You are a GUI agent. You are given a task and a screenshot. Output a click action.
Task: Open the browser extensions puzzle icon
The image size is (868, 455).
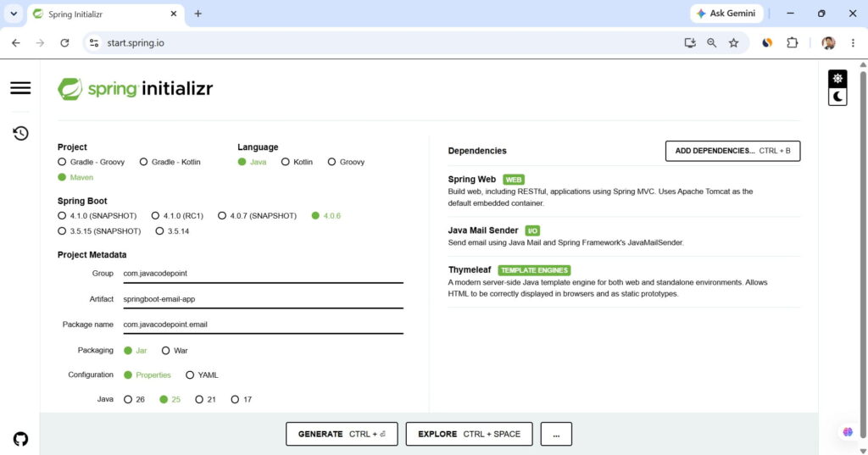[793, 42]
